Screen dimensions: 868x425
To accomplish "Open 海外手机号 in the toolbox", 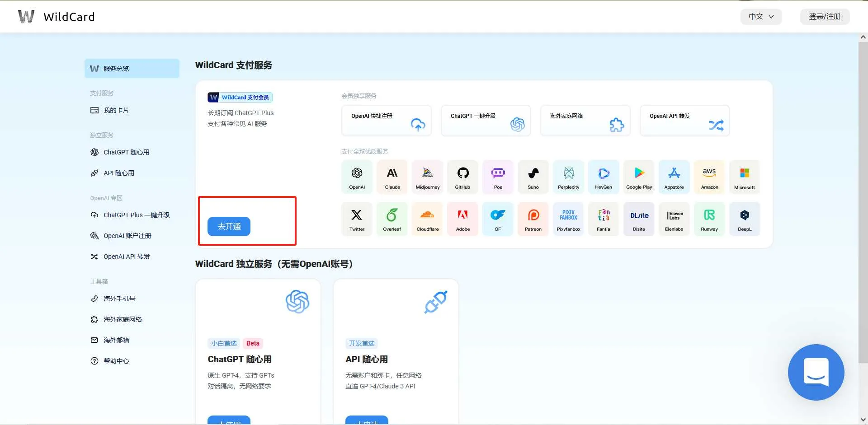I will point(132,299).
